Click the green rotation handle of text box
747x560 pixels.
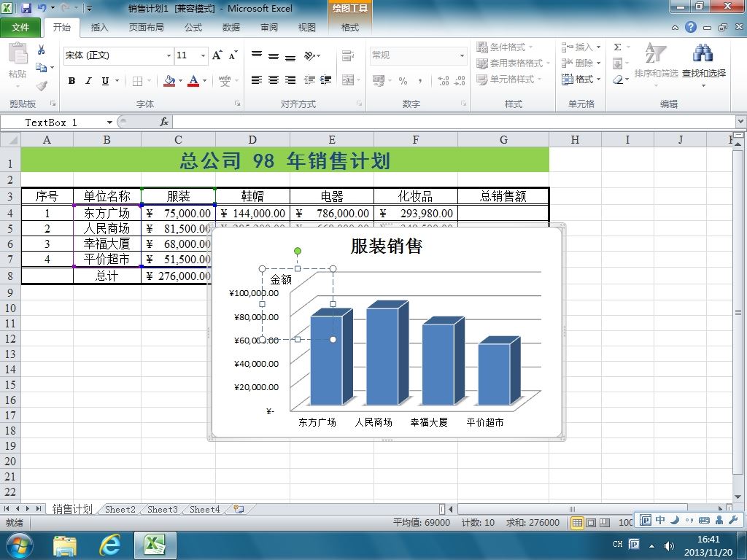(298, 251)
